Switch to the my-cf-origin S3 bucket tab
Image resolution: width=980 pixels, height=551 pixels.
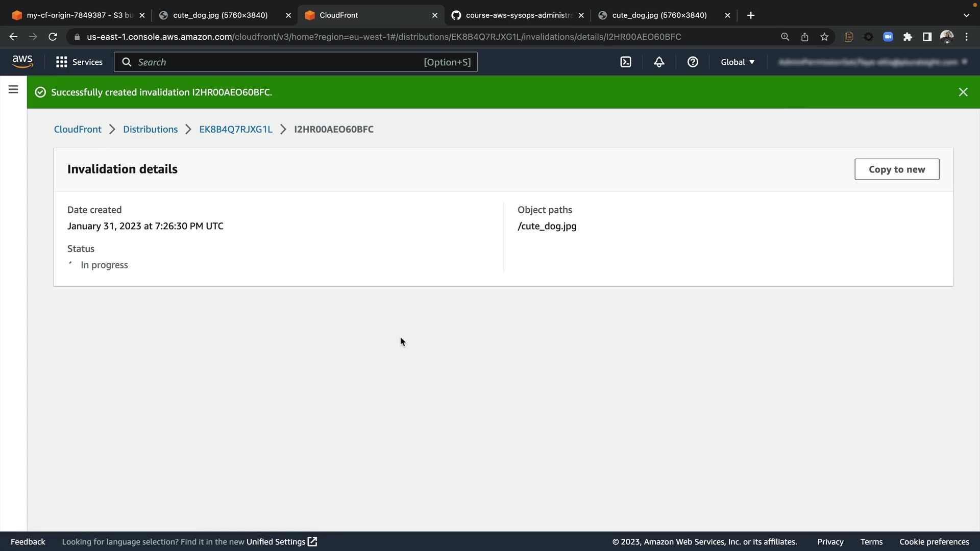click(x=77, y=15)
